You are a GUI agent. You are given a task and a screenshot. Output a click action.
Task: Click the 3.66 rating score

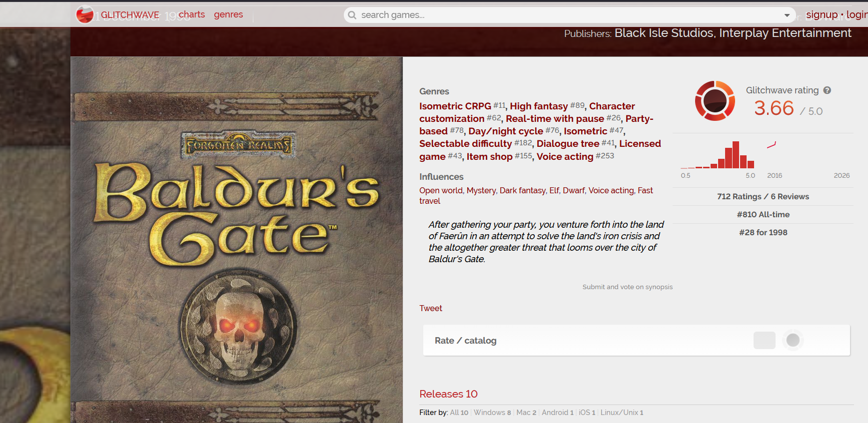774,108
